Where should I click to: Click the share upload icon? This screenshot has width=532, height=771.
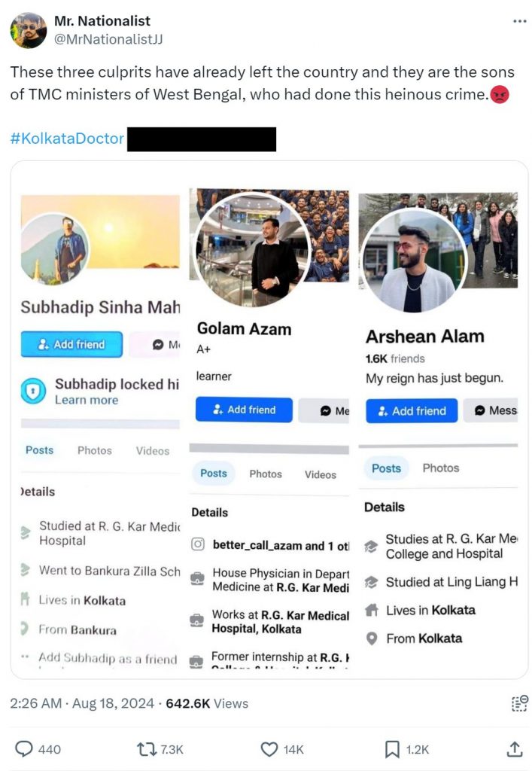tap(515, 749)
